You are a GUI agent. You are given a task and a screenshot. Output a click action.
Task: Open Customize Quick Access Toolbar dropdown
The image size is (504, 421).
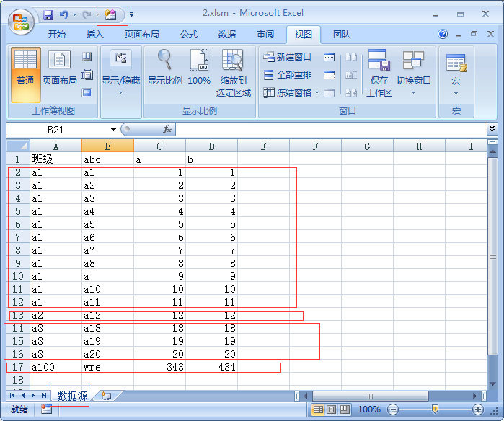(x=131, y=15)
